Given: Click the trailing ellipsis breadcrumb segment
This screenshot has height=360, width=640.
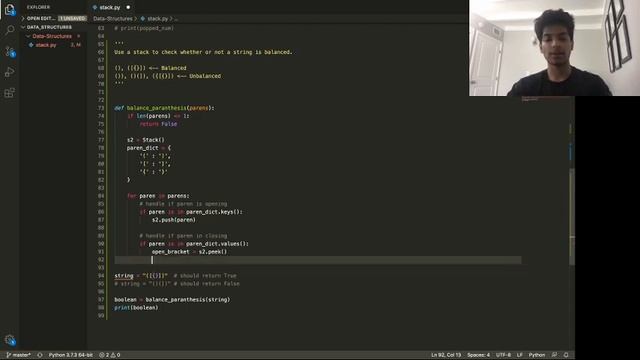Looking at the screenshot, I should pos(176,19).
